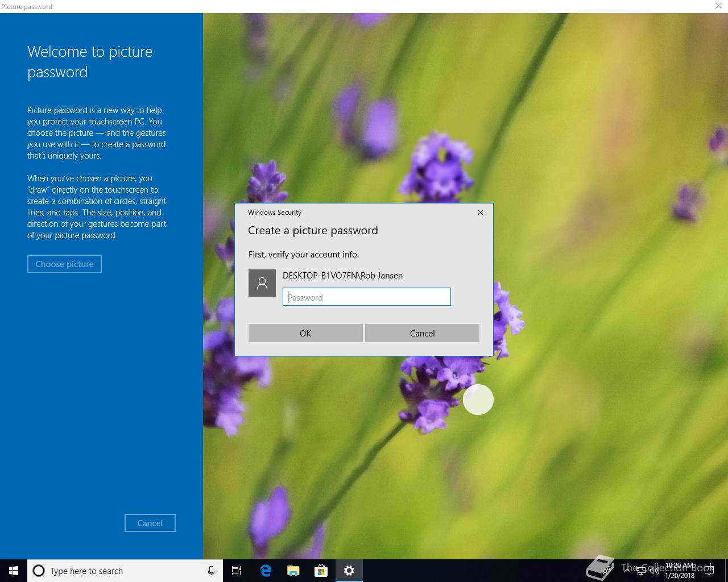Close the Windows Security dialog

point(481,213)
